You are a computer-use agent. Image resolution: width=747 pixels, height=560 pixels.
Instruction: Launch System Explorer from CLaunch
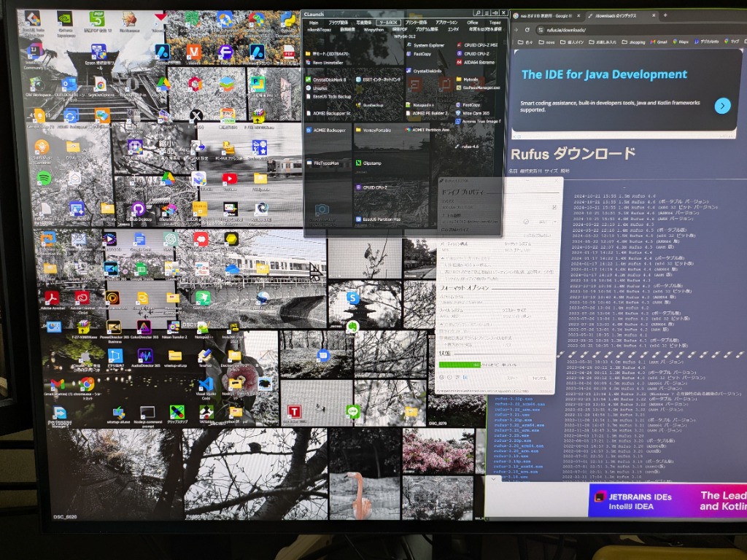point(425,45)
